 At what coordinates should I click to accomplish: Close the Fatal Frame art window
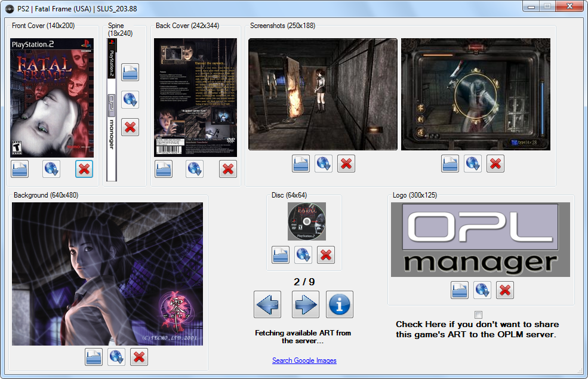(x=569, y=6)
